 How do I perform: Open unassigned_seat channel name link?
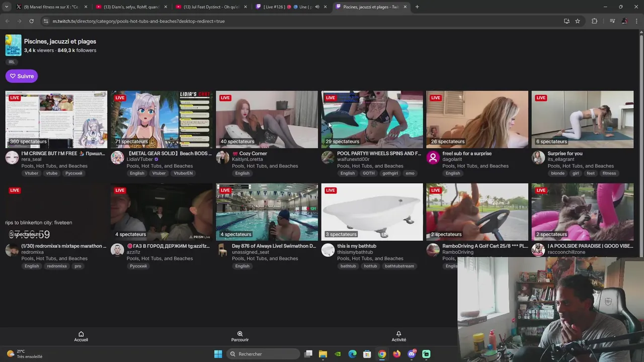point(251,252)
